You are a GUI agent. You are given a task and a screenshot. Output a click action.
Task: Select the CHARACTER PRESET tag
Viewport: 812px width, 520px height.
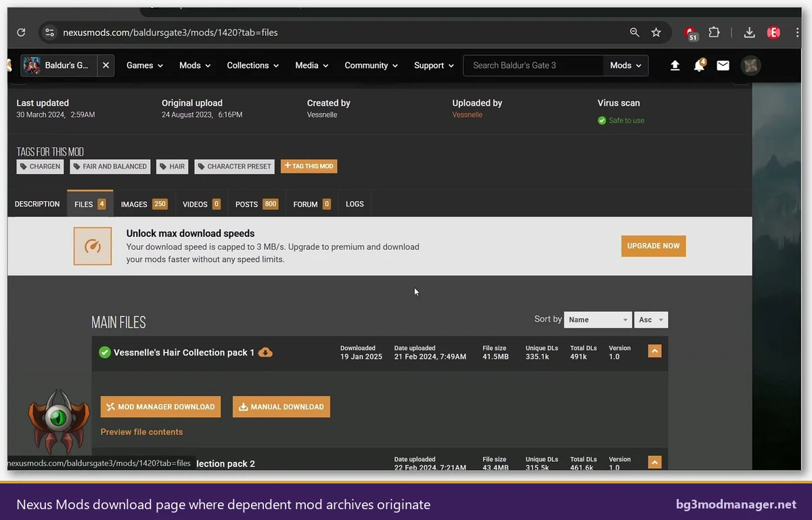click(x=235, y=167)
